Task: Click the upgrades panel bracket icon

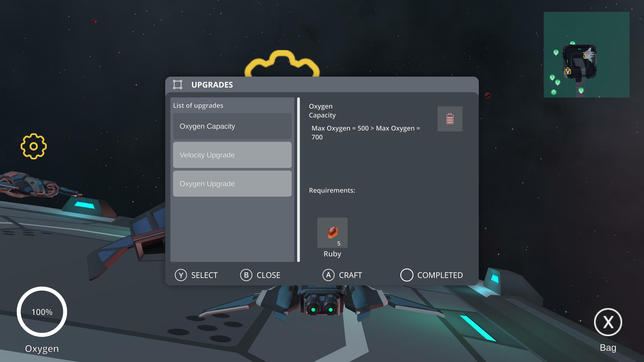Action: pos(178,84)
